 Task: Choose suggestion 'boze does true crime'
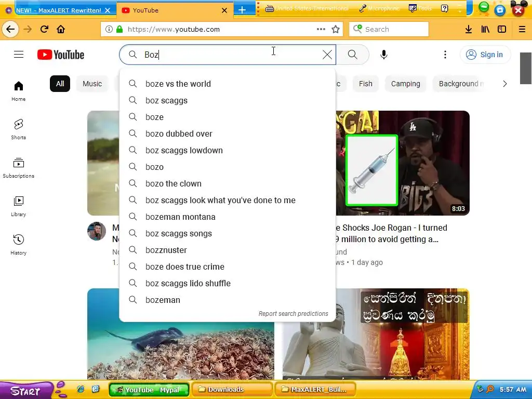click(x=228, y=267)
